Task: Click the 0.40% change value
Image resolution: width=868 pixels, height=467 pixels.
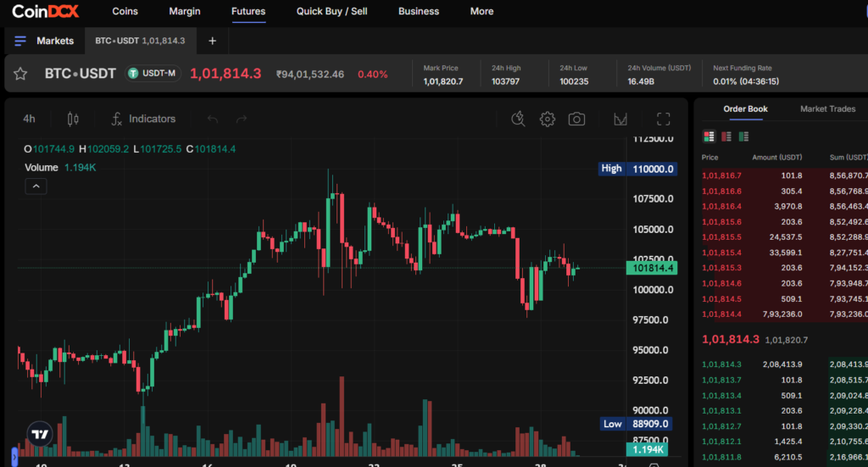Action: click(373, 74)
